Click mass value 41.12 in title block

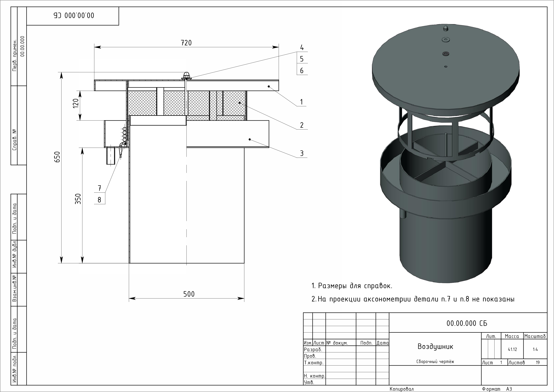tap(512, 350)
